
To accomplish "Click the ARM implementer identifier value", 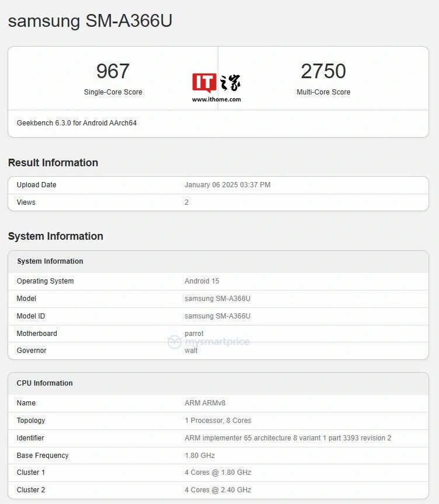I will coord(288,438).
